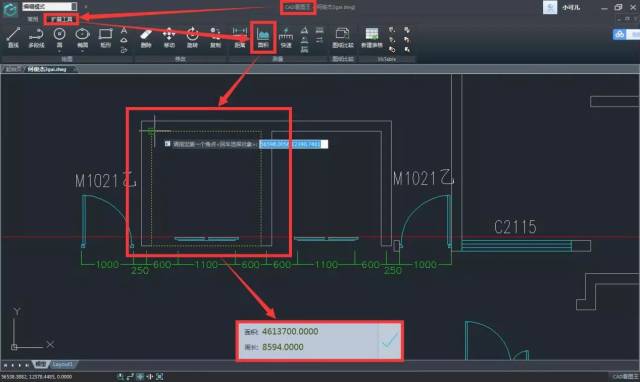The height and width of the screenshot is (382, 640).
Task: Pick the Rotate (旋转) tool
Action: pos(192,37)
